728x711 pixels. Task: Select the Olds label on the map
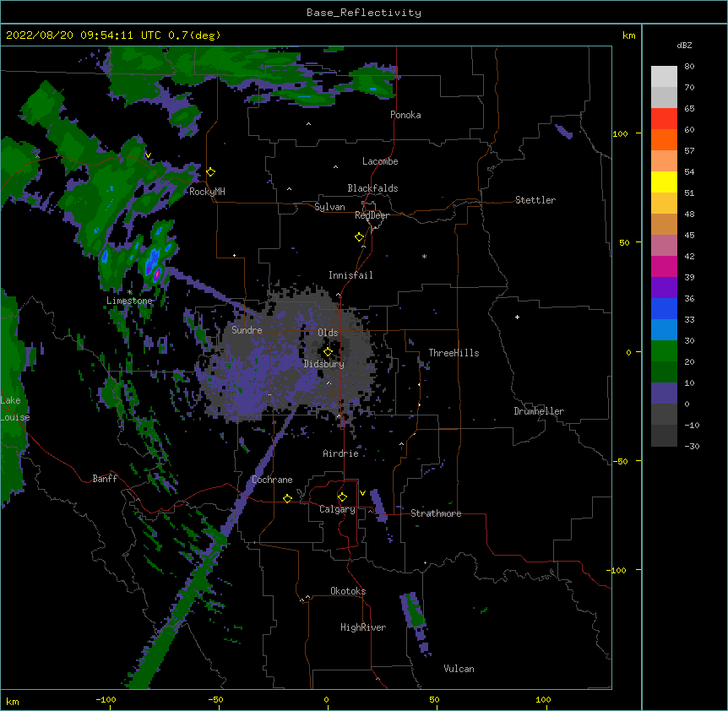click(328, 333)
